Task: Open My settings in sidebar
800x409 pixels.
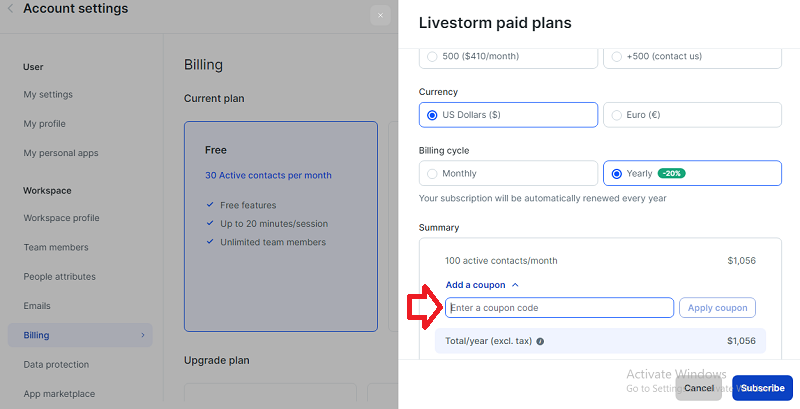Action: click(48, 94)
